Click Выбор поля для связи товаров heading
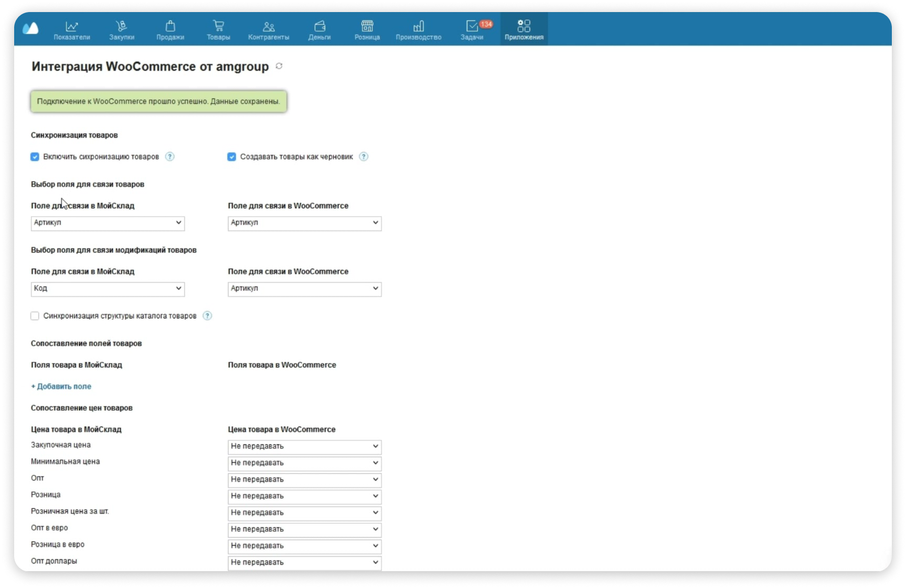Image resolution: width=906 pixels, height=588 pixels. 87,185
